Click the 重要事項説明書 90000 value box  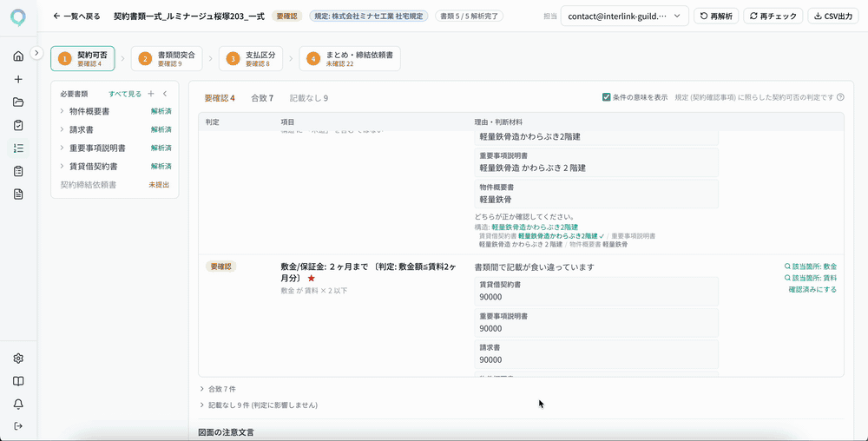pos(596,323)
